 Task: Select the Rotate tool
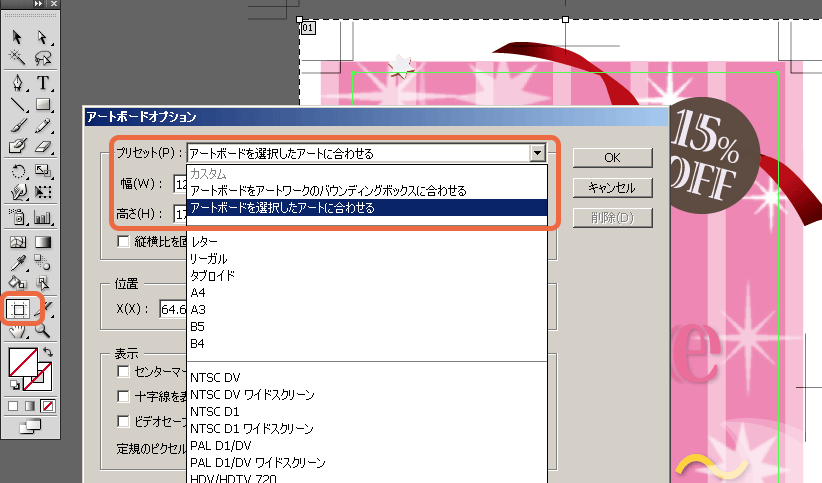17,171
